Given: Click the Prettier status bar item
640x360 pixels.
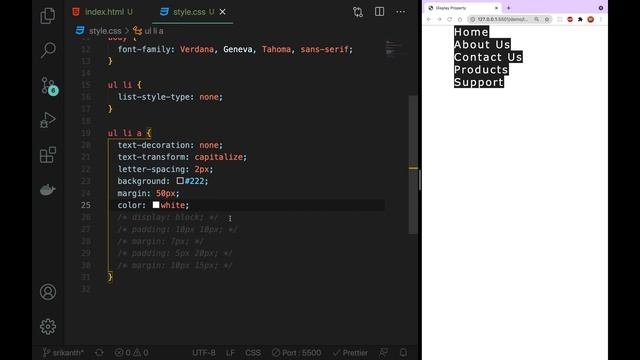Looking at the screenshot, I should pos(350,352).
